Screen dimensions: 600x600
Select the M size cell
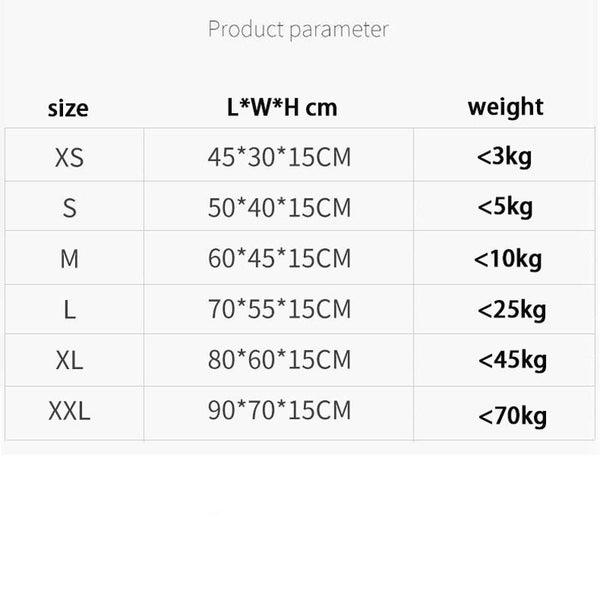pos(69,259)
